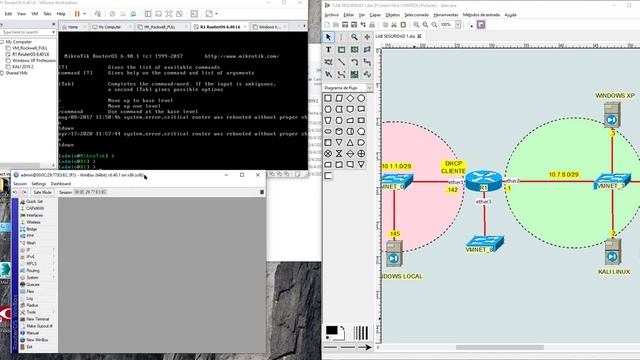
Task: Click the Cut scissors icon in Dia toolbar
Action: (x=394, y=25)
